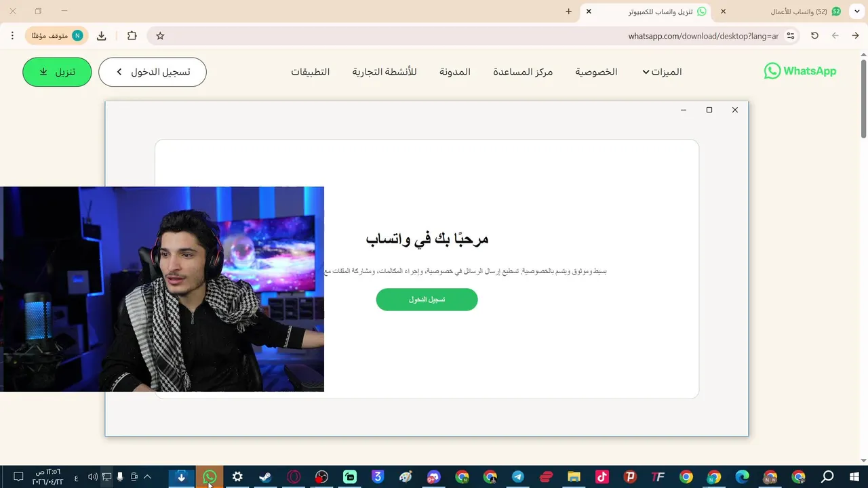Open مركز المساعدة nav item

[523, 72]
